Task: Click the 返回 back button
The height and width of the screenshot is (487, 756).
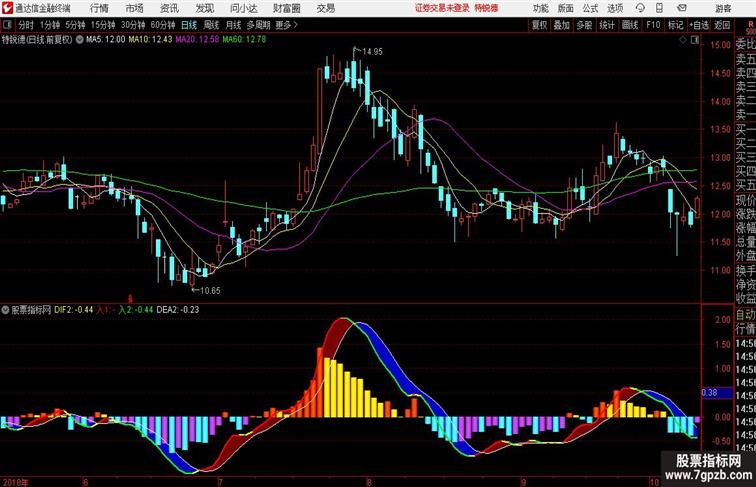Action: pyautogui.click(x=722, y=25)
